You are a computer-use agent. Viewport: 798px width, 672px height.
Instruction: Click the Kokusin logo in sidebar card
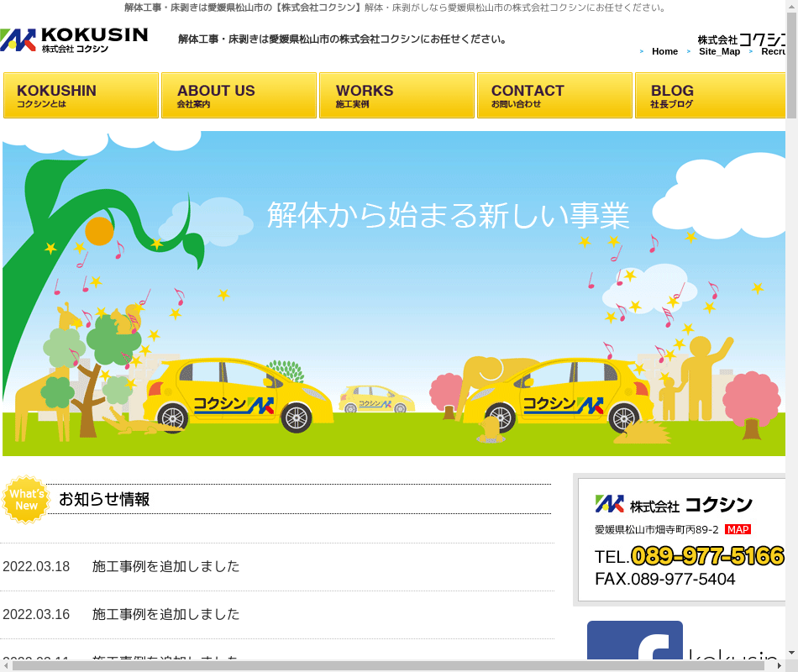(674, 505)
